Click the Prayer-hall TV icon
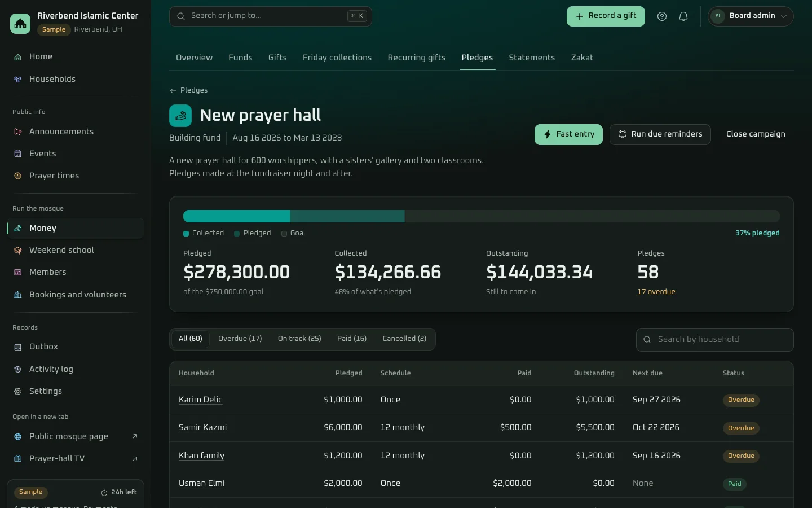Viewport: 812px width, 508px height. coord(18,459)
